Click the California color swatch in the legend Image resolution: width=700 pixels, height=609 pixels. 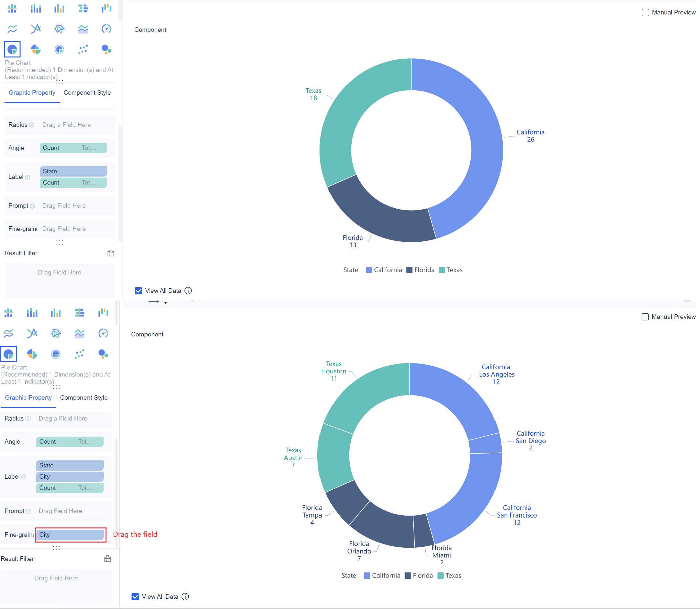(x=369, y=269)
